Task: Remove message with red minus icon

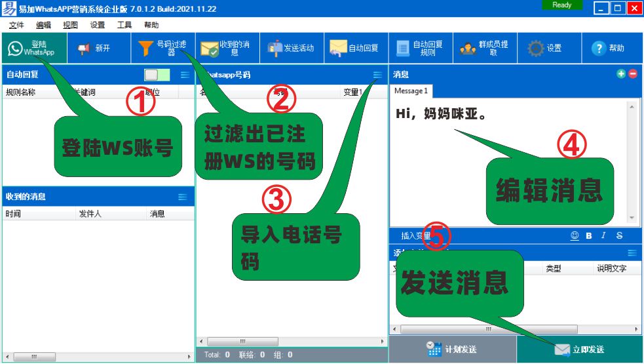Action: (633, 73)
